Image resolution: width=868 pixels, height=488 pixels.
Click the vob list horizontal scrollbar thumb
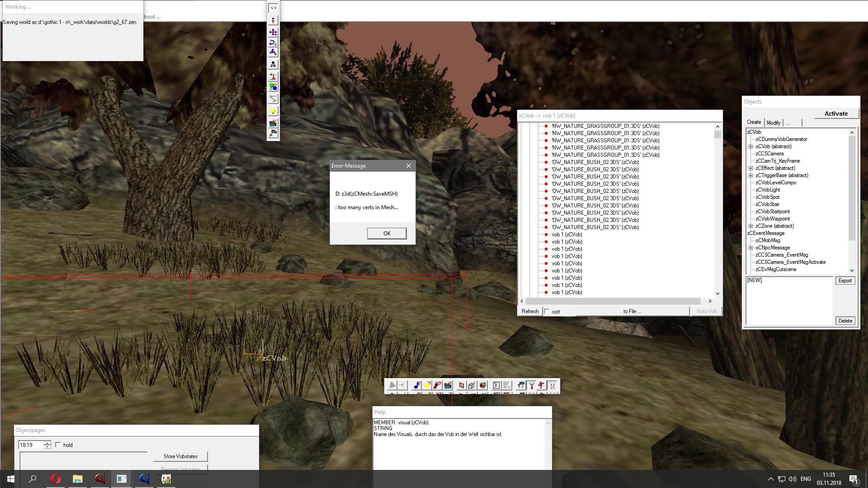[613, 301]
